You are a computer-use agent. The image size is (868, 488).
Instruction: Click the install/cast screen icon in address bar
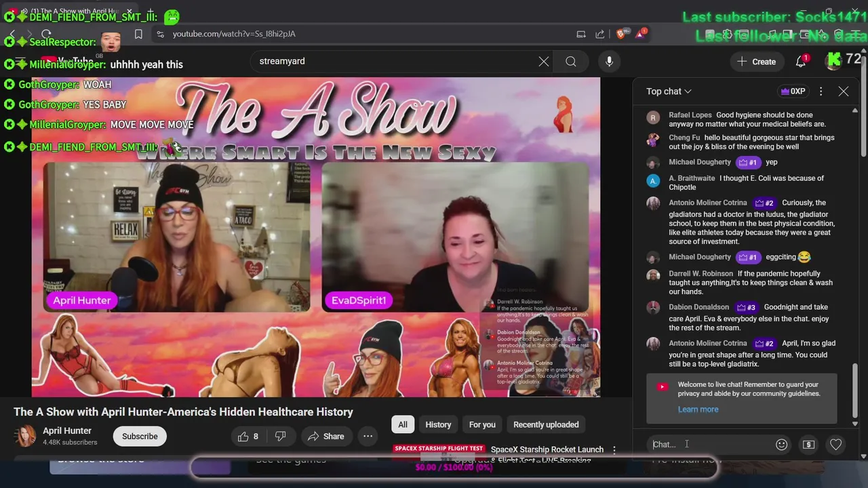581,34
